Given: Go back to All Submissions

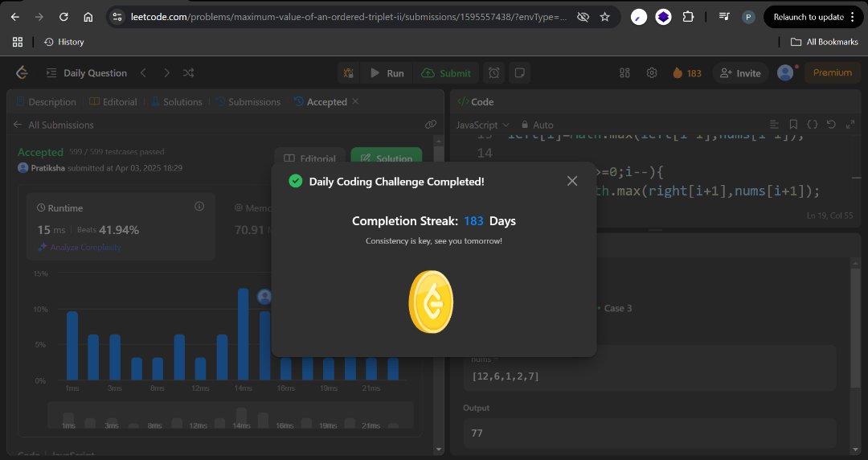Looking at the screenshot, I should pyautogui.click(x=55, y=125).
